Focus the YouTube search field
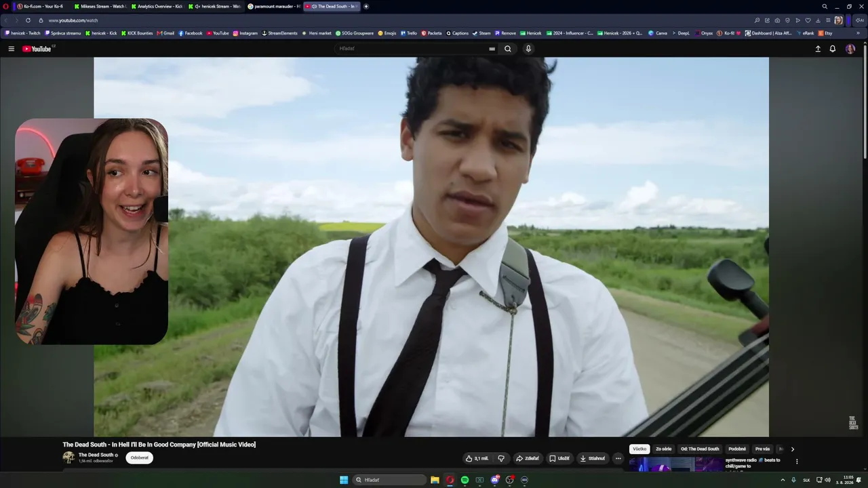Screen dimensions: 868x488 (411, 49)
